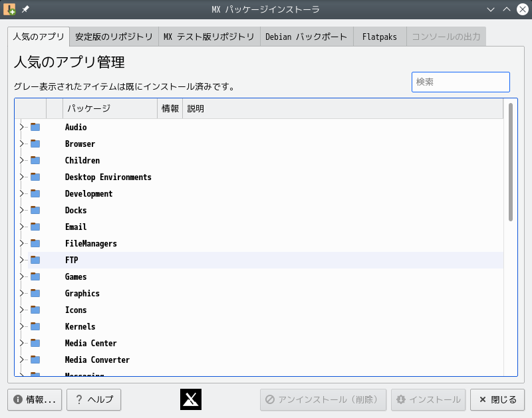Expand the Browser category

(x=22, y=144)
